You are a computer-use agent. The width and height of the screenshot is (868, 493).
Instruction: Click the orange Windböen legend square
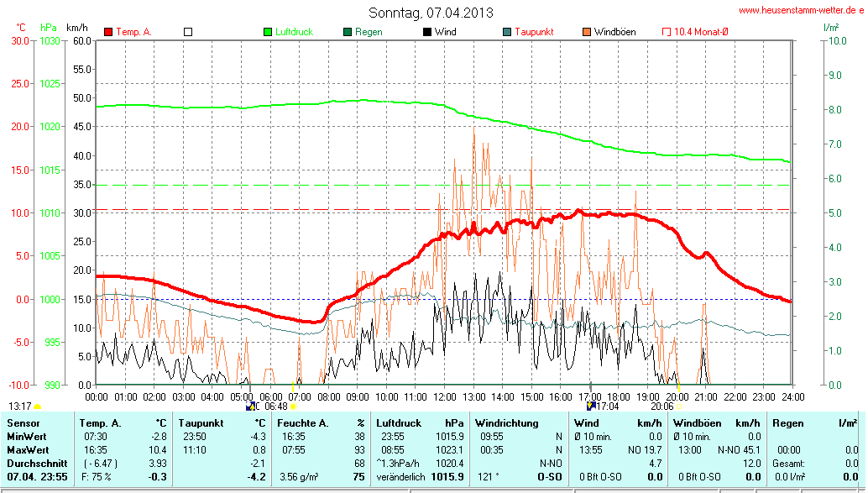click(x=587, y=32)
